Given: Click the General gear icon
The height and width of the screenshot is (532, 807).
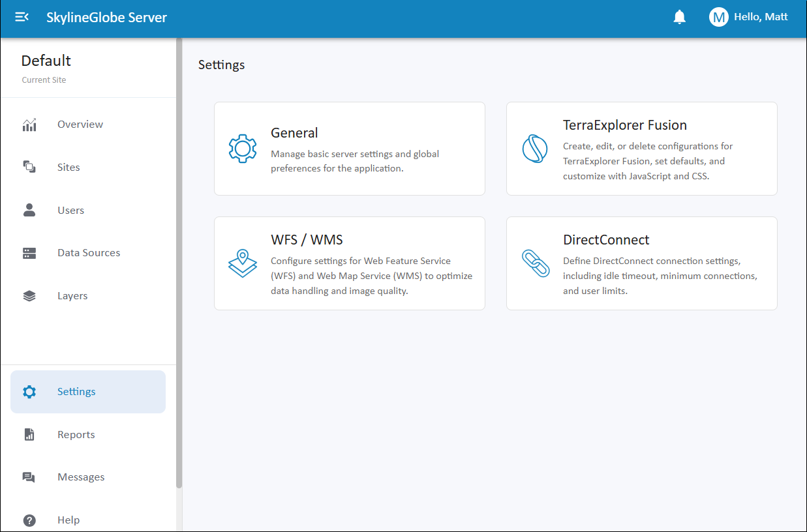Looking at the screenshot, I should (x=242, y=148).
